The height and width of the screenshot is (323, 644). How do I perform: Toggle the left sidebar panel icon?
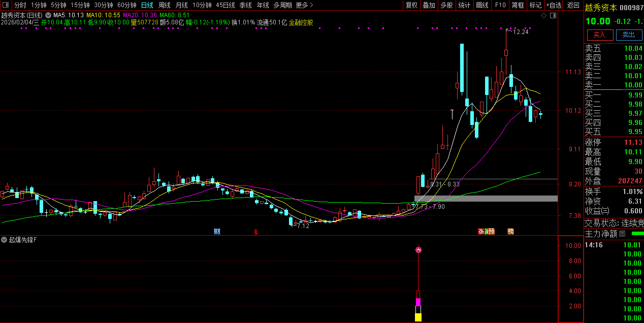coord(5,5)
